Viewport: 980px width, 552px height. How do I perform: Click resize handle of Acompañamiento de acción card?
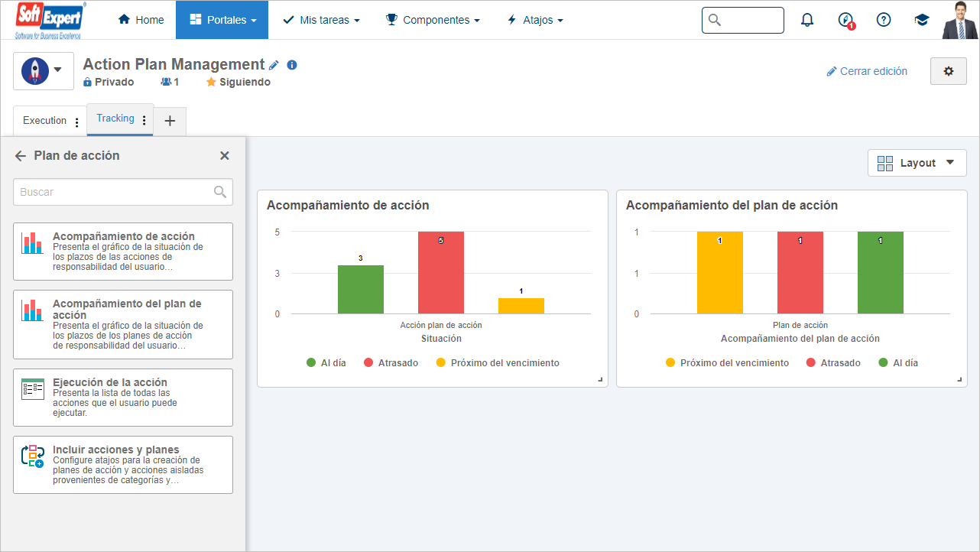pyautogui.click(x=600, y=380)
